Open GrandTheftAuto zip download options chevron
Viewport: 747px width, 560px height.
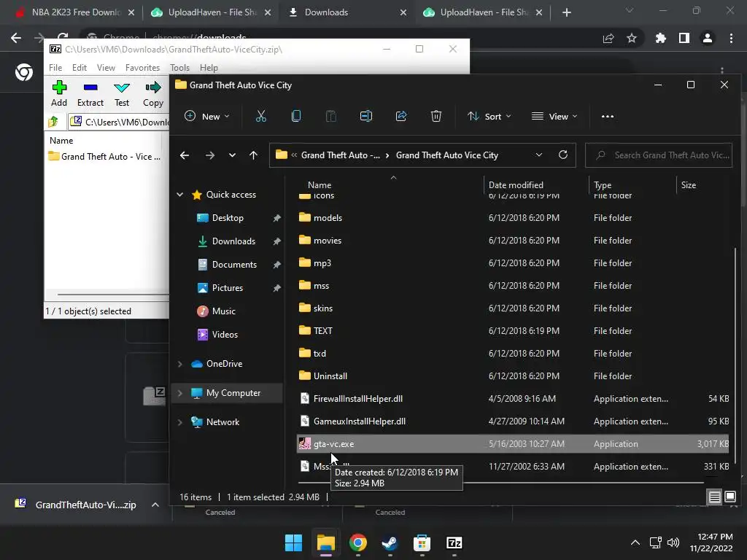click(155, 505)
